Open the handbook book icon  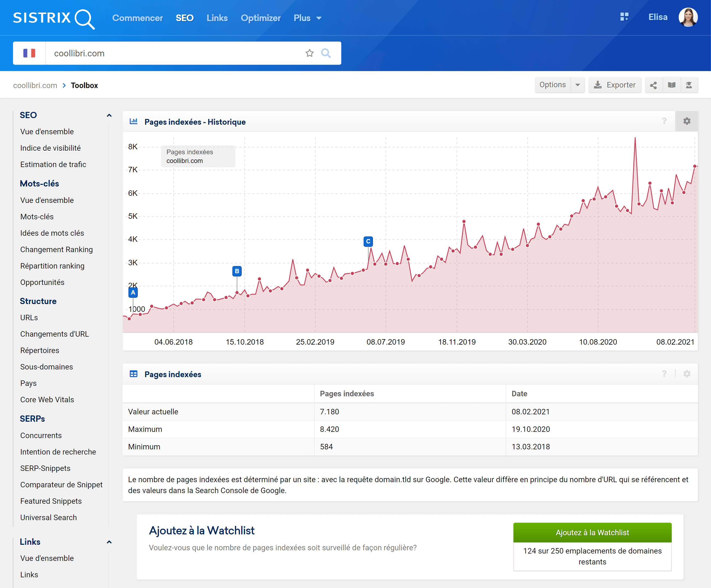672,85
